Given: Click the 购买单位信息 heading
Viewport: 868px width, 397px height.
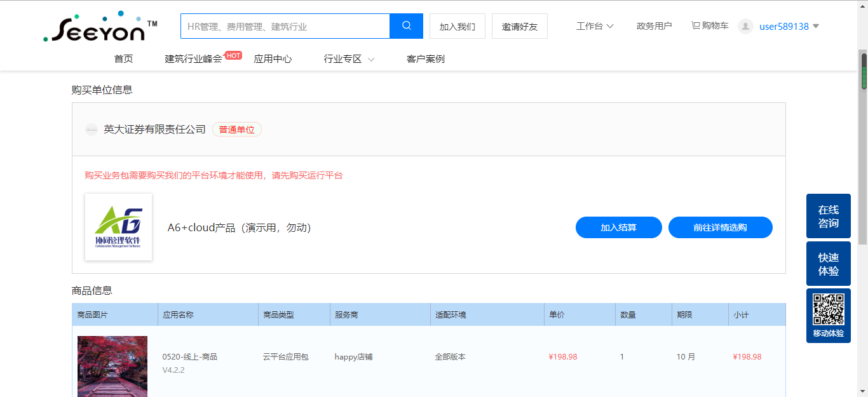Looking at the screenshot, I should (102, 90).
